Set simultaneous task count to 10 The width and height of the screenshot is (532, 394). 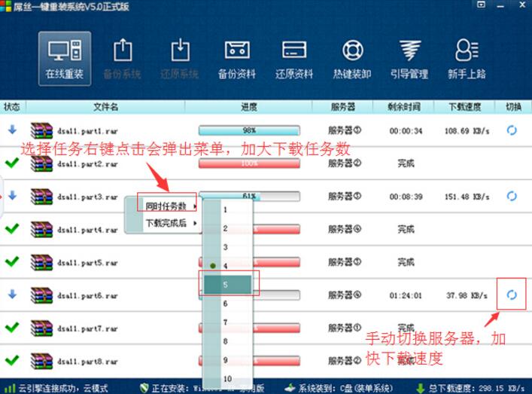point(227,378)
